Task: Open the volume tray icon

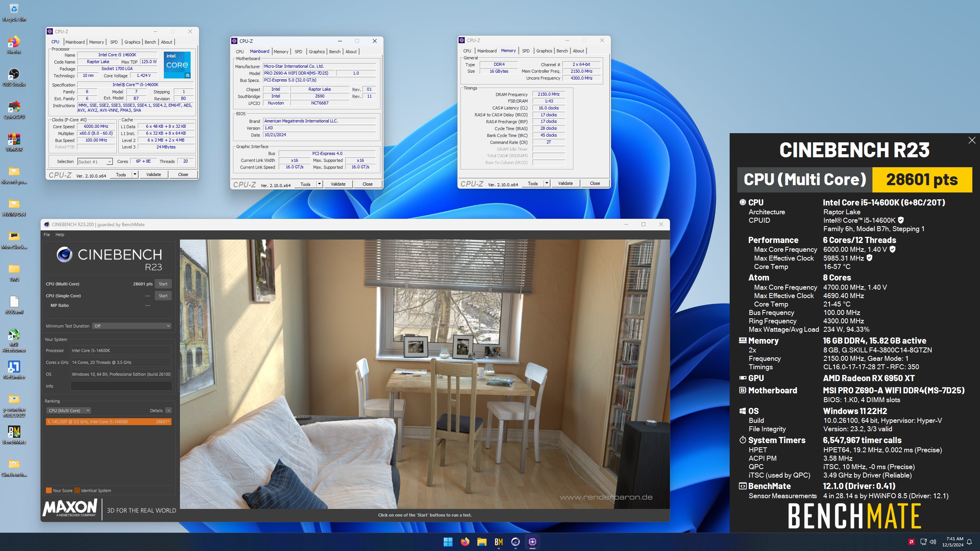Action: 933,542
